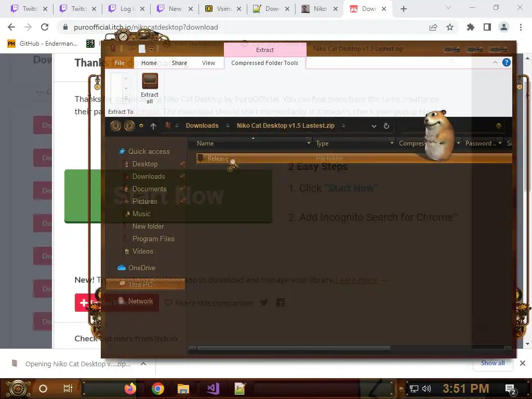Open the Chrome profile avatar menu
The width and height of the screenshot is (532, 399).
(504, 27)
